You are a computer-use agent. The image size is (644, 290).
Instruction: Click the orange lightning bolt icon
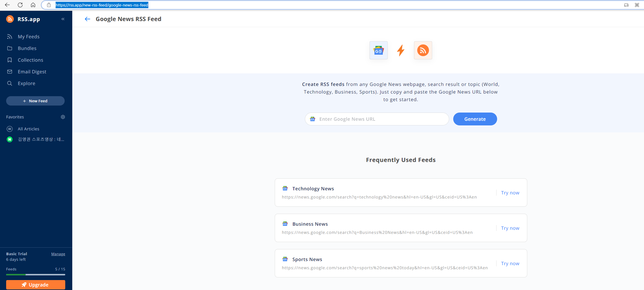pyautogui.click(x=401, y=50)
